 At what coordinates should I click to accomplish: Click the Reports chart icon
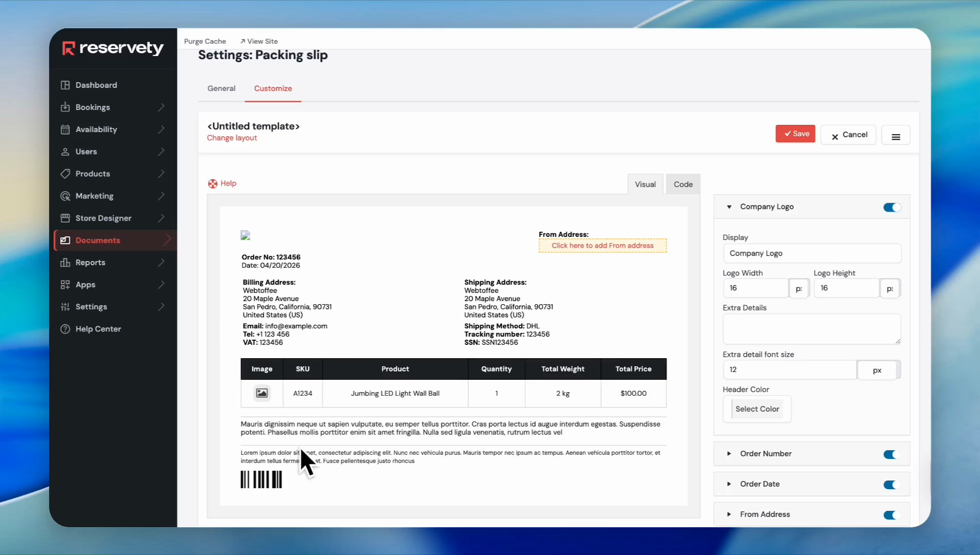pos(65,263)
